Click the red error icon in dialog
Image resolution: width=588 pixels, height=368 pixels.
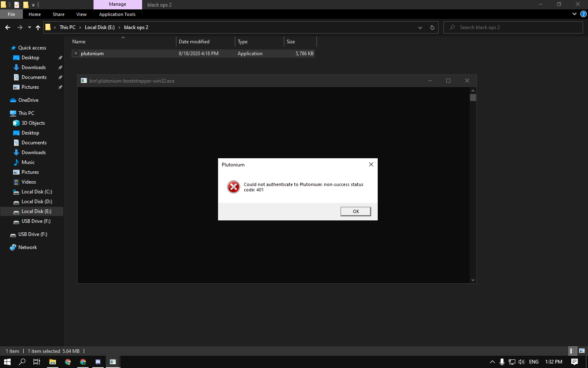(x=234, y=187)
